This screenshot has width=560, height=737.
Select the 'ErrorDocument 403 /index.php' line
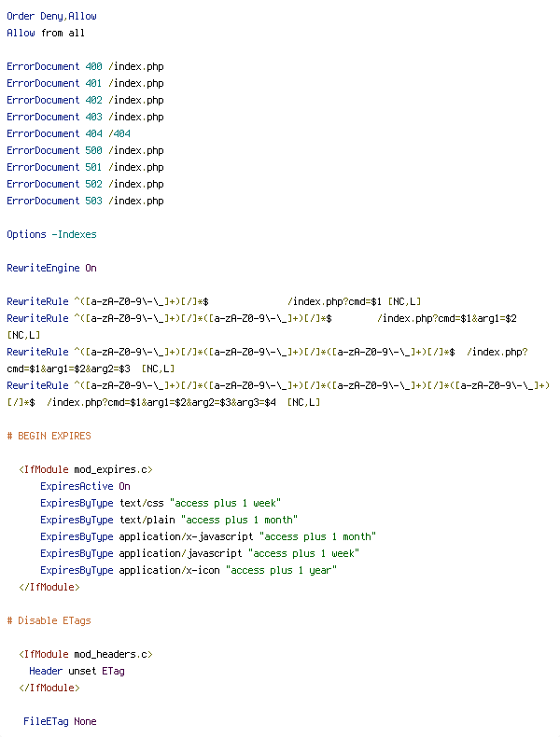(x=85, y=117)
